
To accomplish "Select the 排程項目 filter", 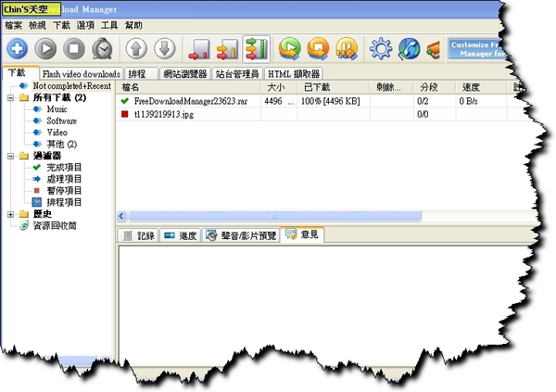I will click(64, 202).
